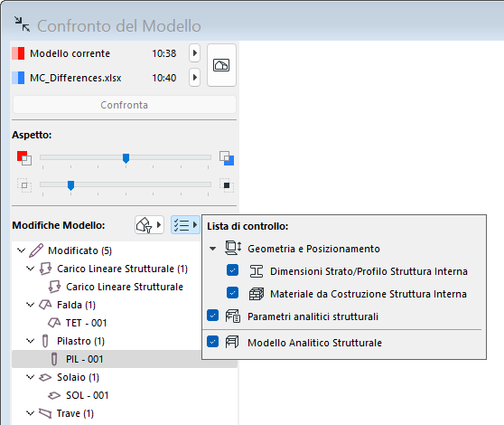This screenshot has width=504, height=425.
Task: Uncheck Materiale da Costruzione Struttura Interna
Action: pos(232,293)
